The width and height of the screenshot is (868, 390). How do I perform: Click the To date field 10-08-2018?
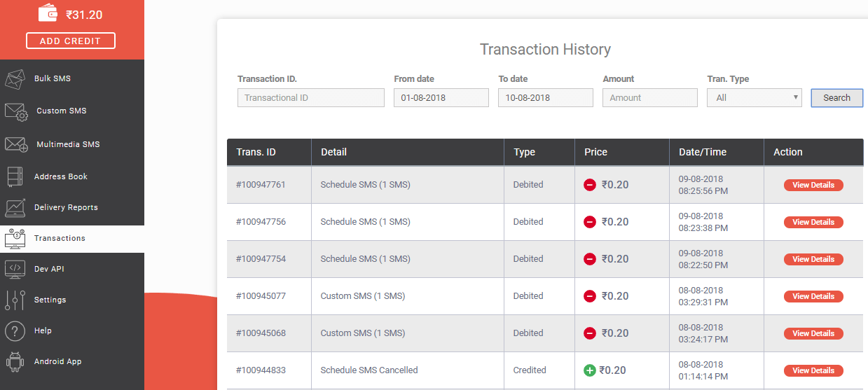pyautogui.click(x=546, y=98)
